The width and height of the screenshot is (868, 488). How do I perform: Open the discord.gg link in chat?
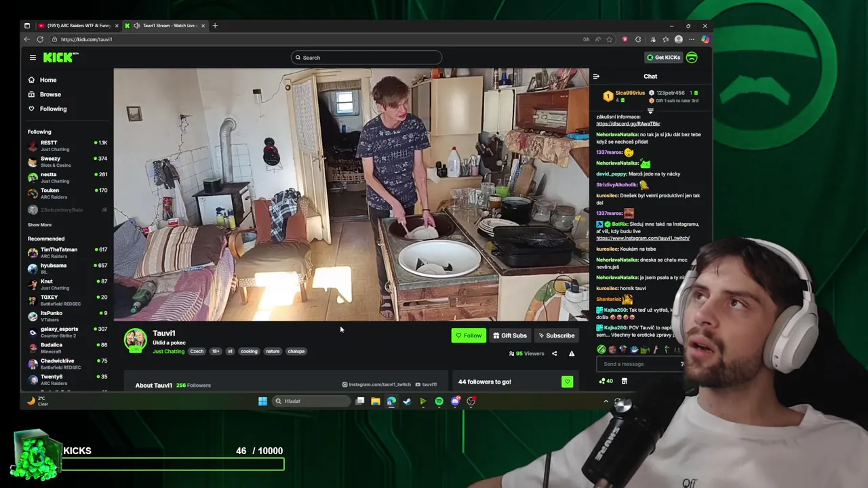(628, 124)
